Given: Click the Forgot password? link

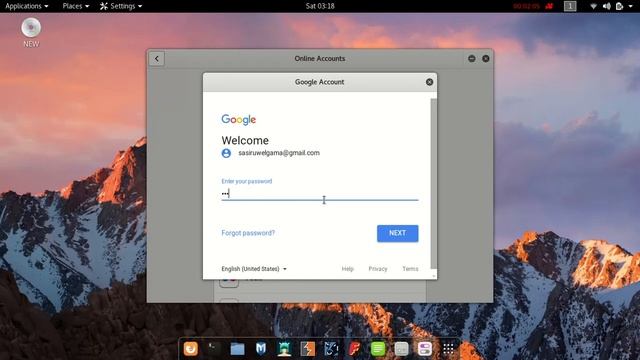Looking at the screenshot, I should point(248,233).
